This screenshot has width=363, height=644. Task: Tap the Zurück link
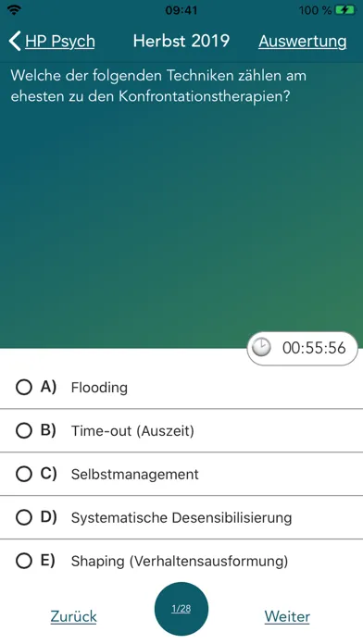click(73, 616)
